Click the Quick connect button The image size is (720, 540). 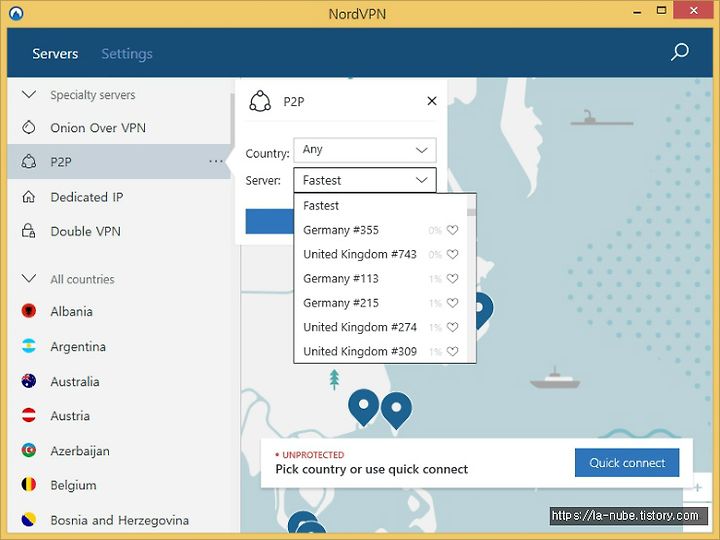(627, 462)
